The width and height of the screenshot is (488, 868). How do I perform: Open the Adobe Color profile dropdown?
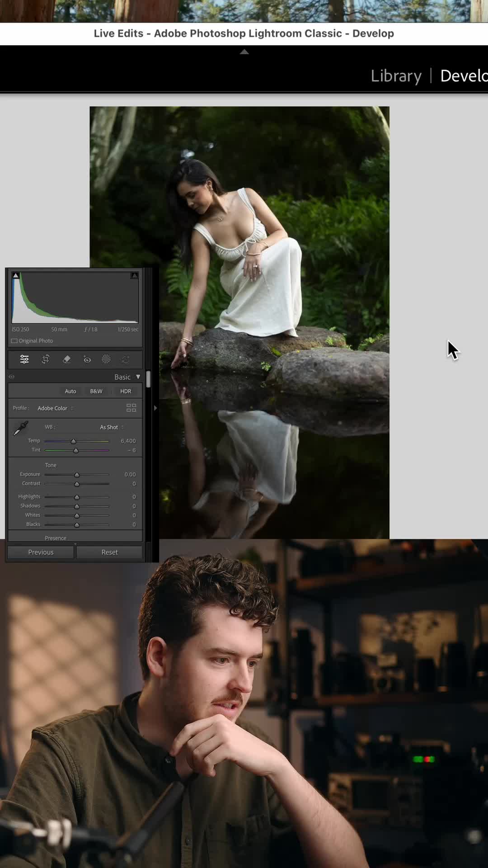[55, 408]
